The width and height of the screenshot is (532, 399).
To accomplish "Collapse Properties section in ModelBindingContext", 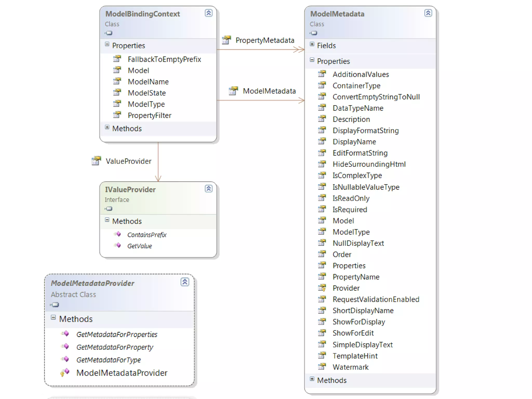I will pos(107,44).
